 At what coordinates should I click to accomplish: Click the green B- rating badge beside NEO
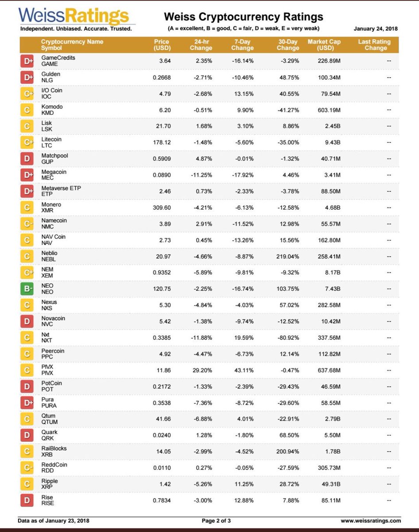tap(28, 289)
